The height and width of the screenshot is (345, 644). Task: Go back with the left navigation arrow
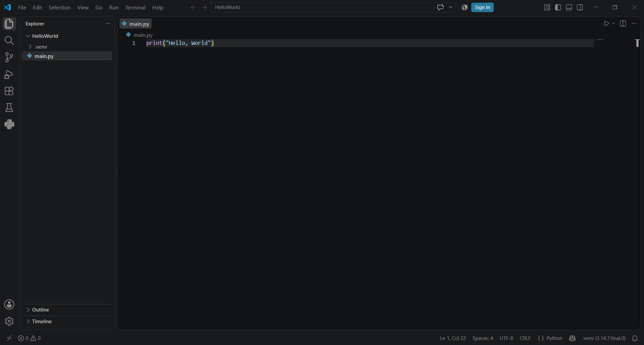pos(193,7)
